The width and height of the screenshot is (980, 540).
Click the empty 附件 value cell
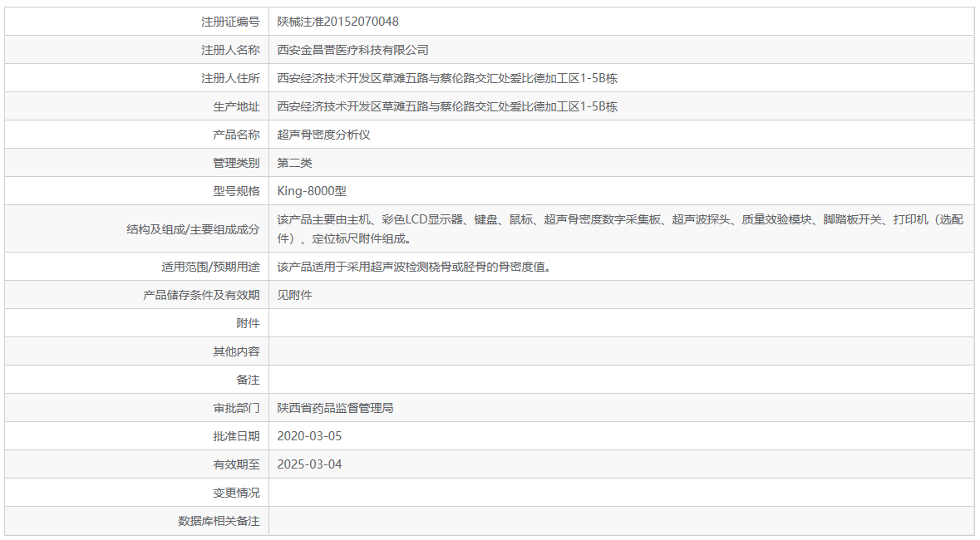(499, 323)
